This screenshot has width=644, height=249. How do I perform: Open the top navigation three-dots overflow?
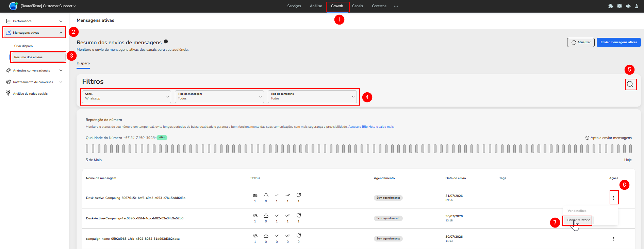[396, 6]
